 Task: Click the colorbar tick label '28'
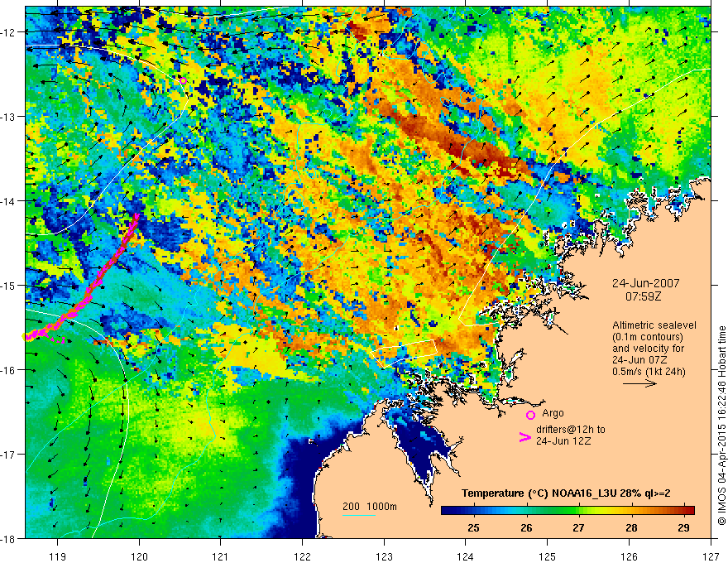coord(631,527)
